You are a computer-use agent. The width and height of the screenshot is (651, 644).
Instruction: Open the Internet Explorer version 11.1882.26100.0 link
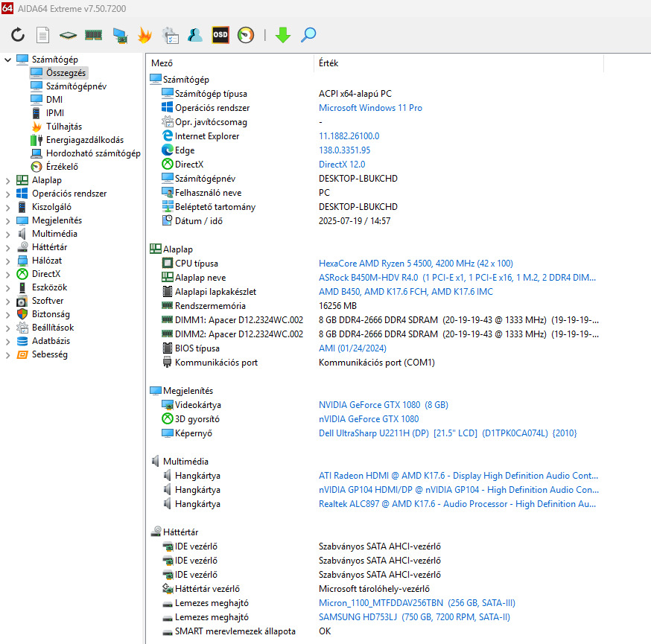point(349,136)
